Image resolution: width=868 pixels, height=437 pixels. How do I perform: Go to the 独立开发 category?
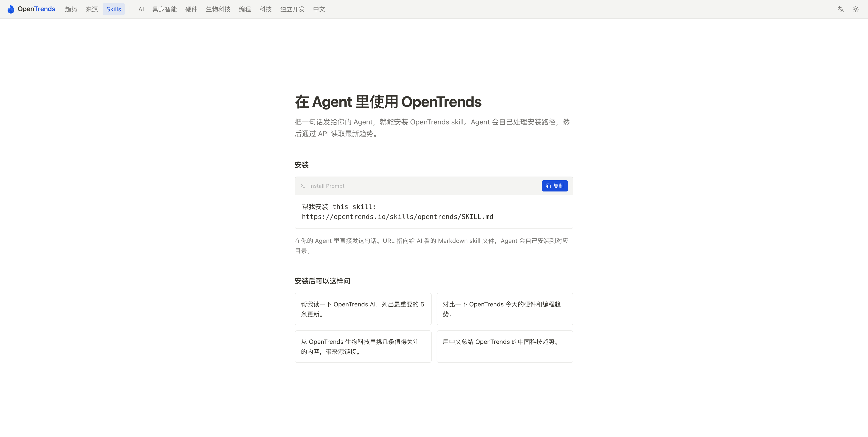tap(292, 9)
